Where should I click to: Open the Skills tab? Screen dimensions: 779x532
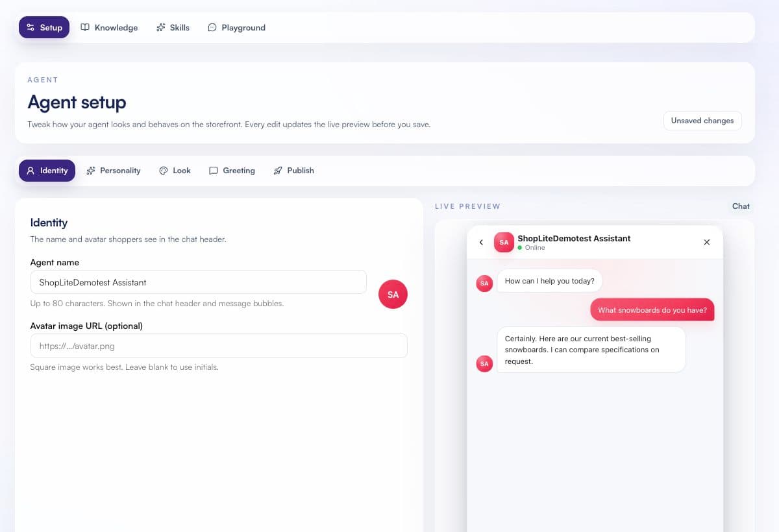pos(173,28)
